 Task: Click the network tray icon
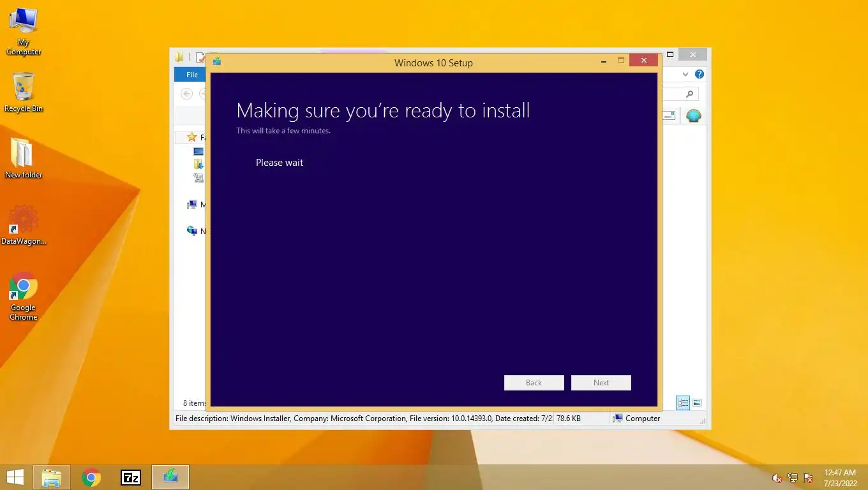click(793, 478)
